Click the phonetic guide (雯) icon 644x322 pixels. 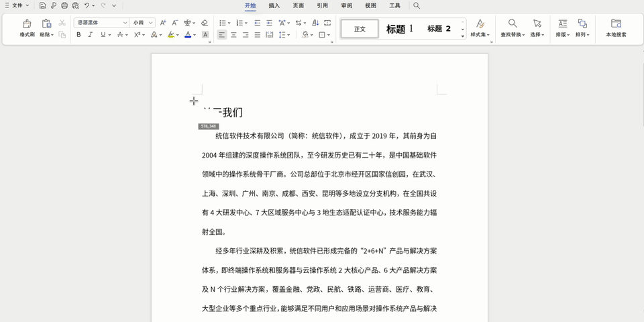tap(187, 23)
